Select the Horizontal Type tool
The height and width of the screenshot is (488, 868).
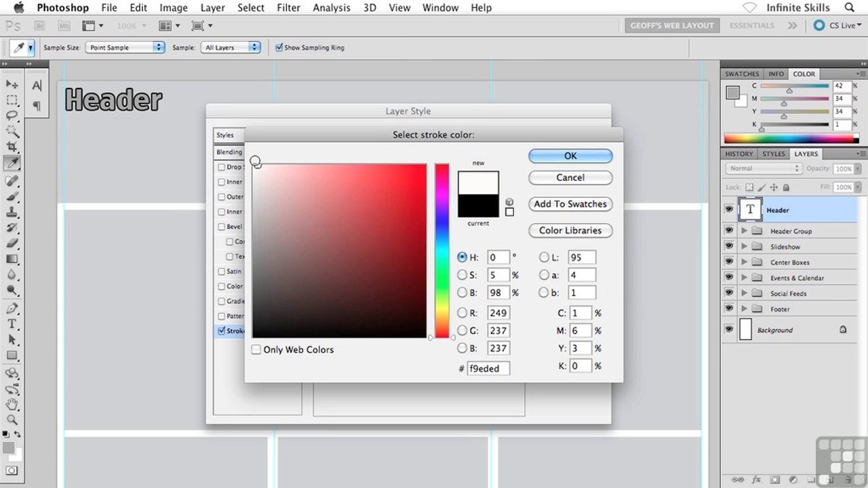click(12, 323)
